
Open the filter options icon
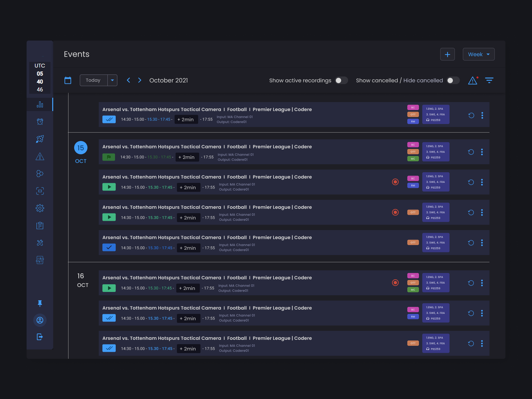click(489, 80)
